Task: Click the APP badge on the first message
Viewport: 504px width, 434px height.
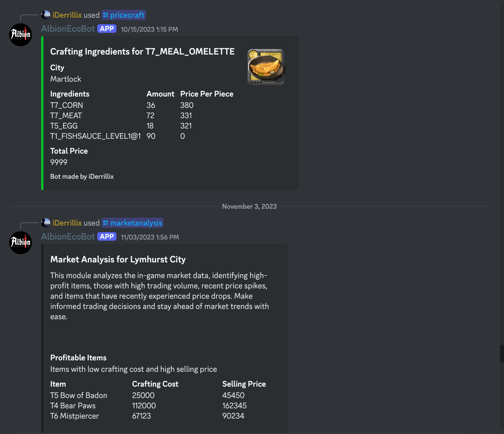Action: point(107,29)
